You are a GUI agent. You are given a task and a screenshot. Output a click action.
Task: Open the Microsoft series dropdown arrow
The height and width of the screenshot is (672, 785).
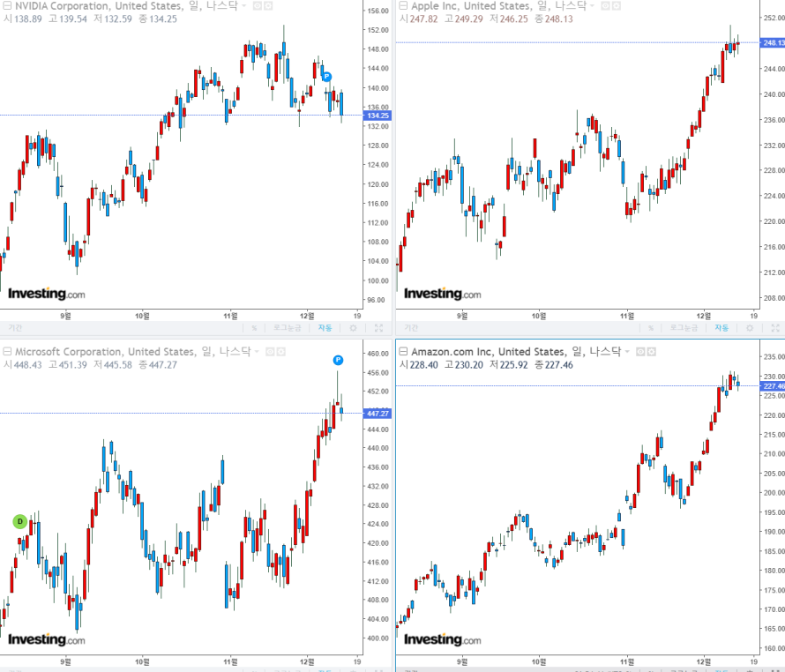pyautogui.click(x=257, y=352)
